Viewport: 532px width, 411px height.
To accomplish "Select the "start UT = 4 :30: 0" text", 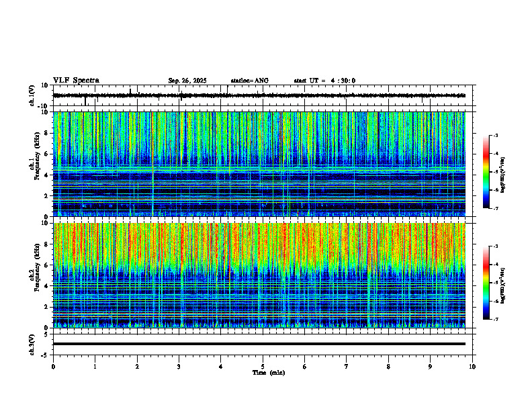I will click(324, 81).
